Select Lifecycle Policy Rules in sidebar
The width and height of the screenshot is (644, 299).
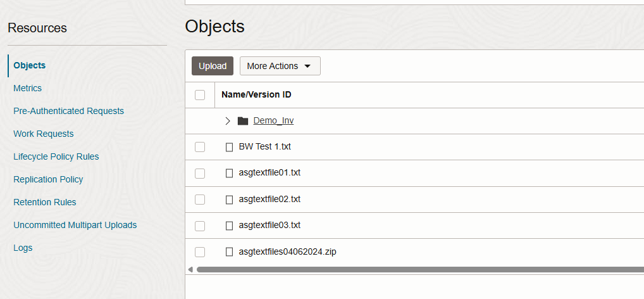tap(56, 156)
